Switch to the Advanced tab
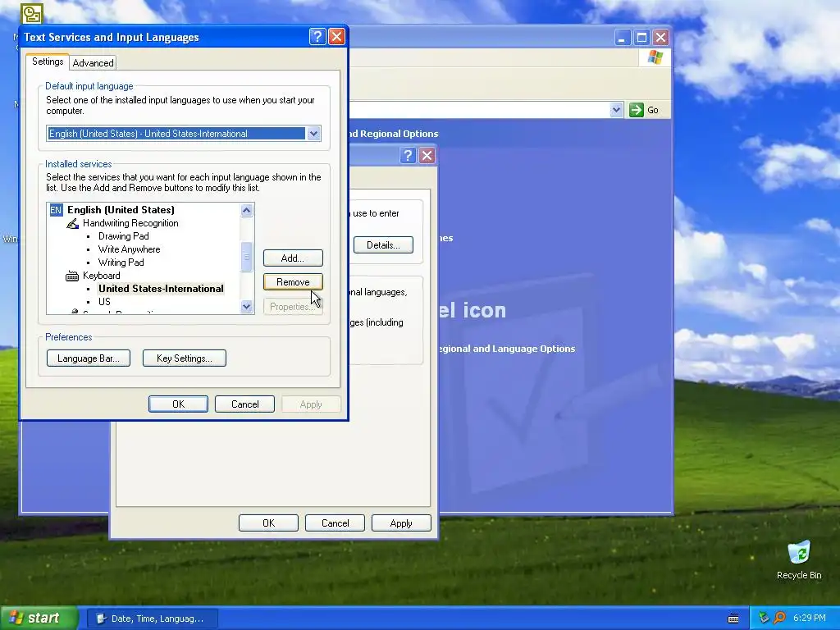This screenshot has width=840, height=630. [x=93, y=63]
